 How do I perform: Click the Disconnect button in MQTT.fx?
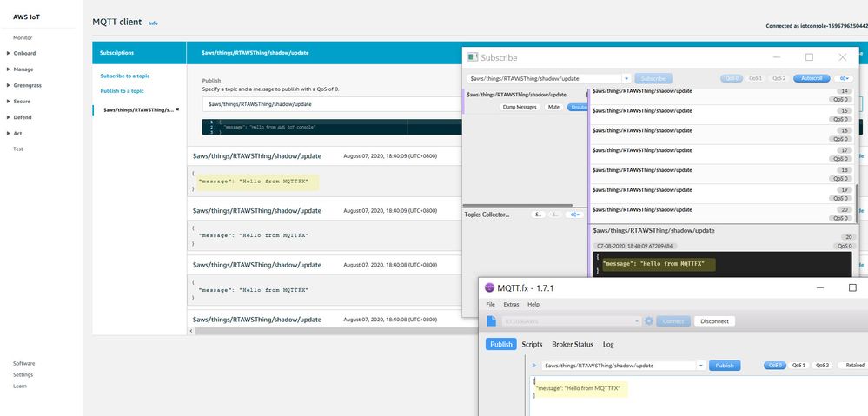[715, 320]
